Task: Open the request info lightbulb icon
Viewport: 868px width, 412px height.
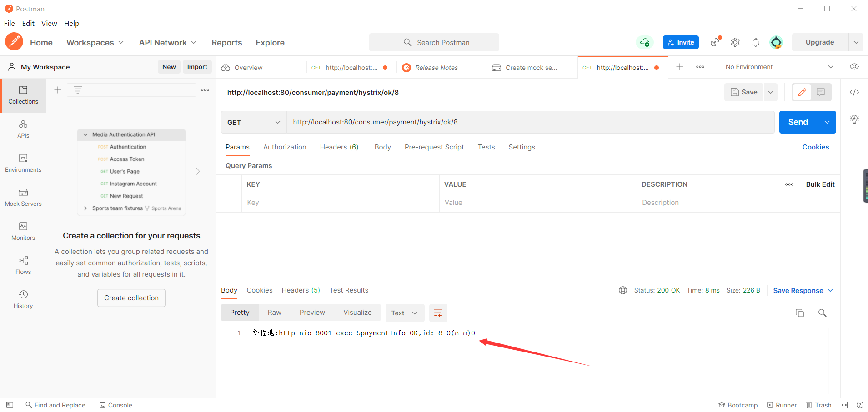Action: click(854, 119)
